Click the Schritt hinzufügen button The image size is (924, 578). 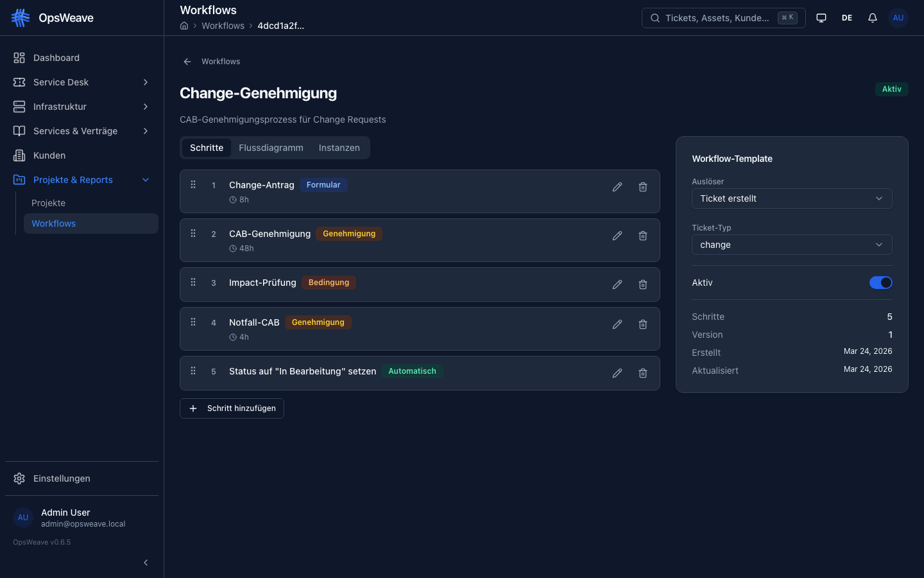click(x=232, y=408)
